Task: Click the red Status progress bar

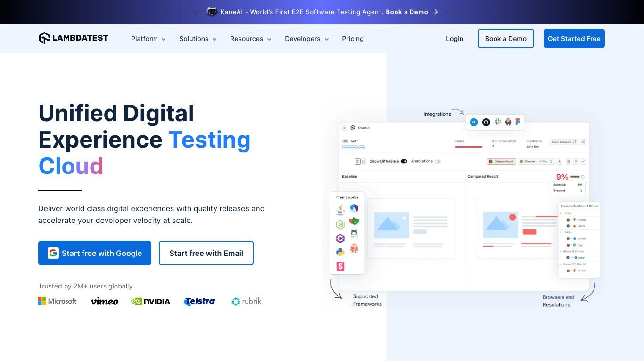Action: coord(469,147)
